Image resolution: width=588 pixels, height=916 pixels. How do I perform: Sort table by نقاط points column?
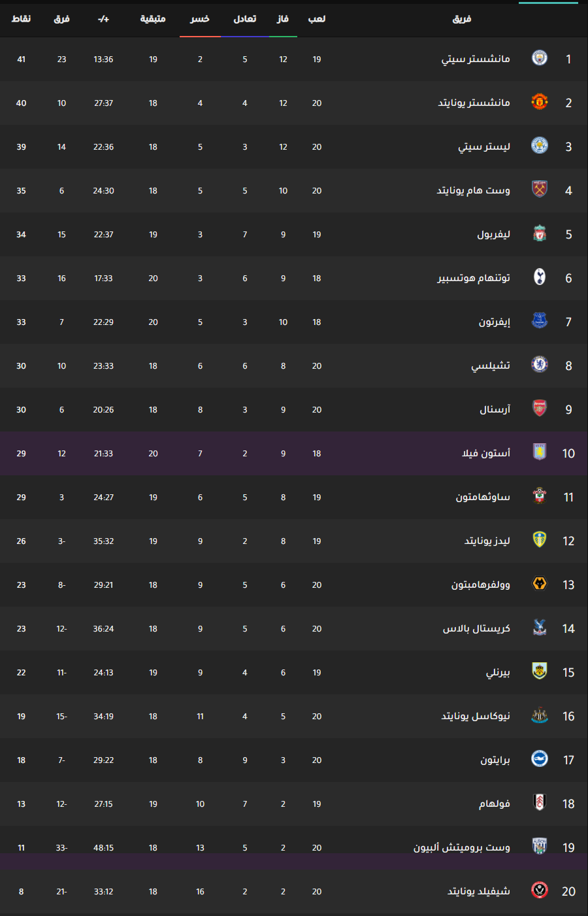click(22, 19)
